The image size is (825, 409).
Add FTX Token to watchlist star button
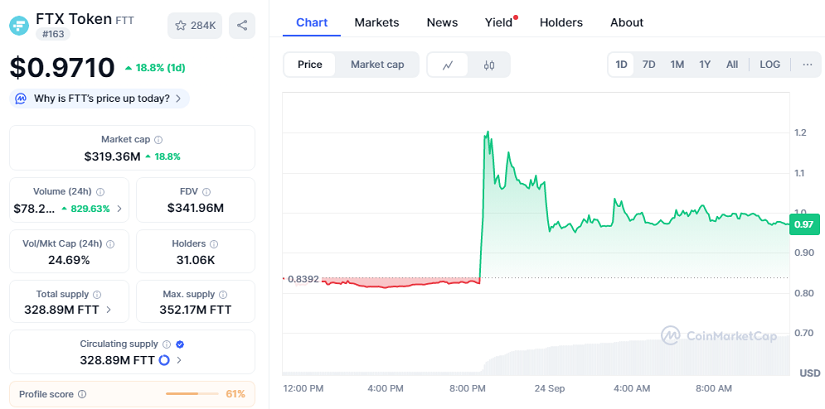click(x=195, y=25)
